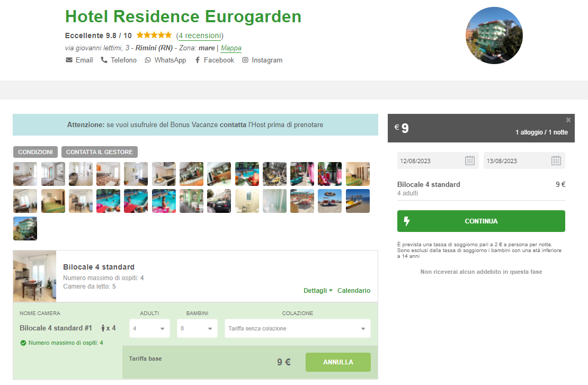Open the Bilocale 4 standard room photo
Viewport: 588px width, 385px height.
[34, 276]
